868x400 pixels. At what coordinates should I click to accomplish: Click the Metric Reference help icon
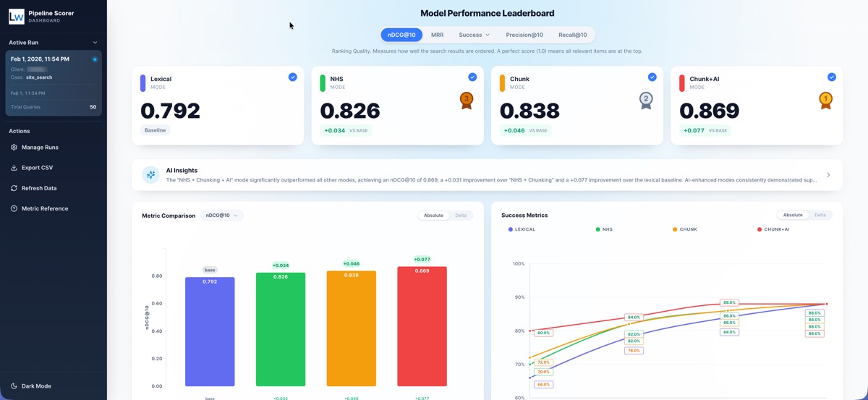tap(14, 208)
